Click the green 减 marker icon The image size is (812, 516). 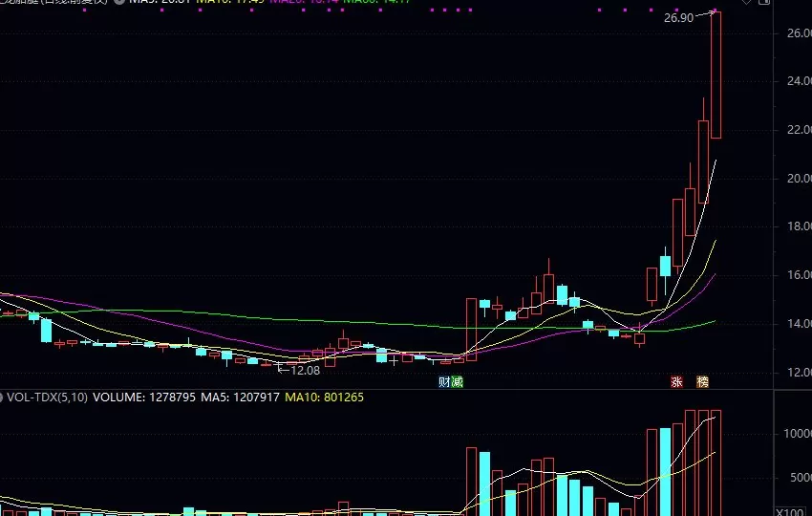[457, 382]
